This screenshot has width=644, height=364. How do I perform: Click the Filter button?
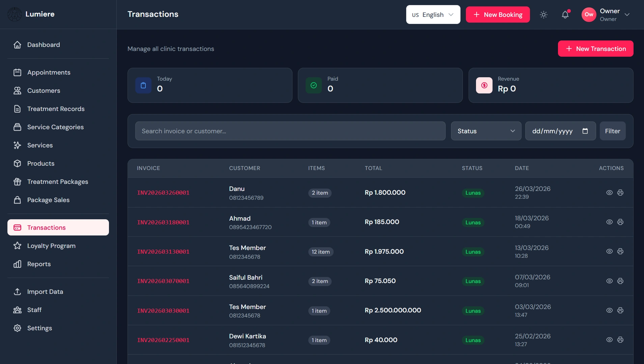612,131
